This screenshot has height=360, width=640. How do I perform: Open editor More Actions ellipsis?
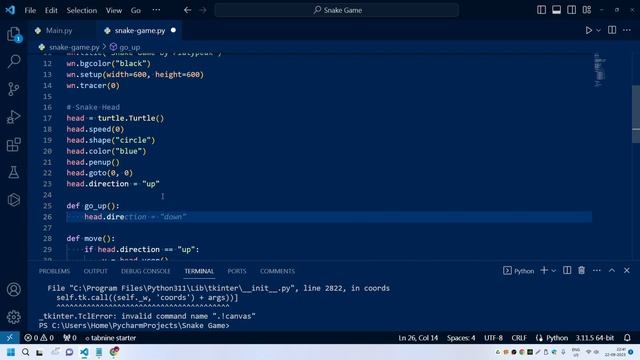pyautogui.click(x=627, y=30)
